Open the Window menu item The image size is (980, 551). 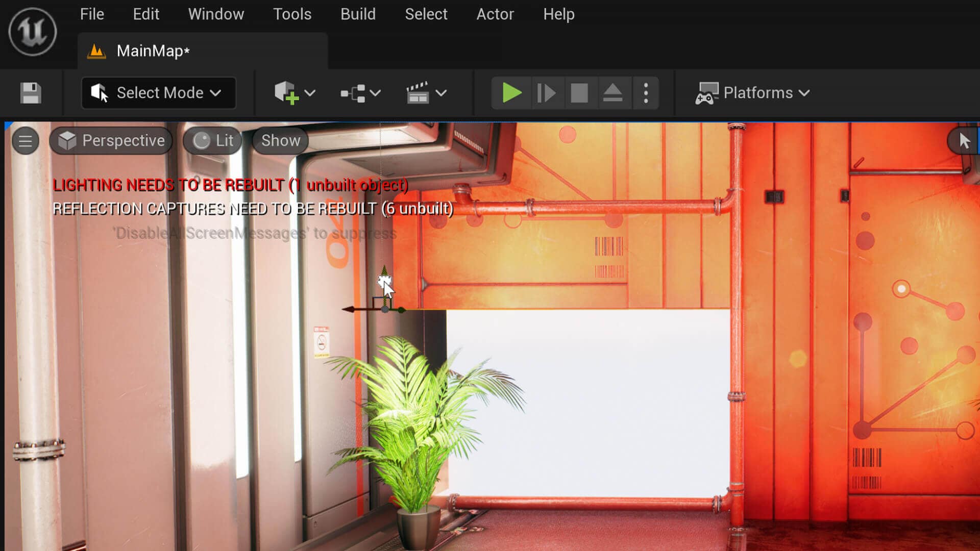[x=216, y=13]
